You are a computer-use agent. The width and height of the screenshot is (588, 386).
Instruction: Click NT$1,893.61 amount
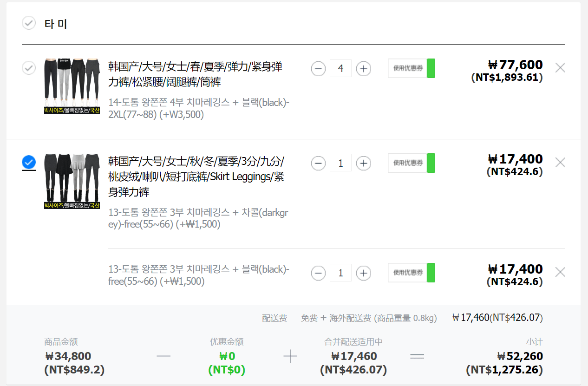[507, 77]
